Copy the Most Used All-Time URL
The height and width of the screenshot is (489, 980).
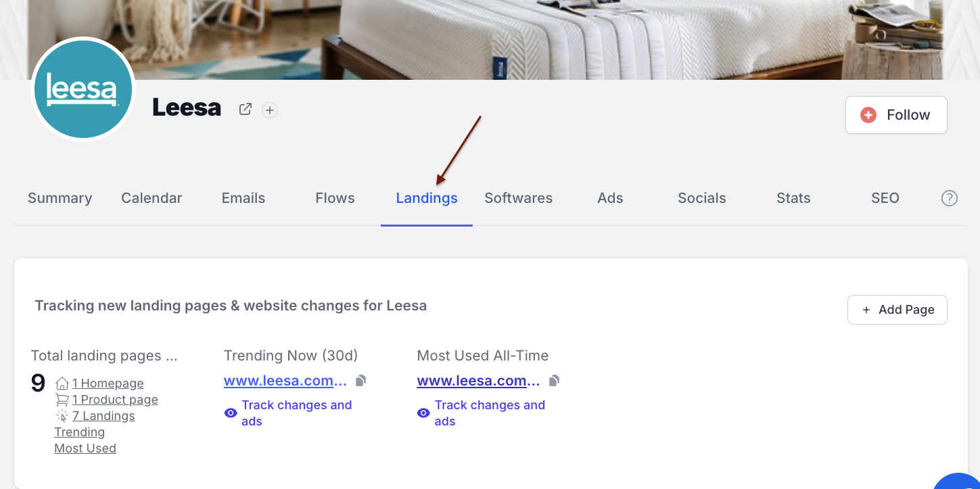click(x=555, y=381)
